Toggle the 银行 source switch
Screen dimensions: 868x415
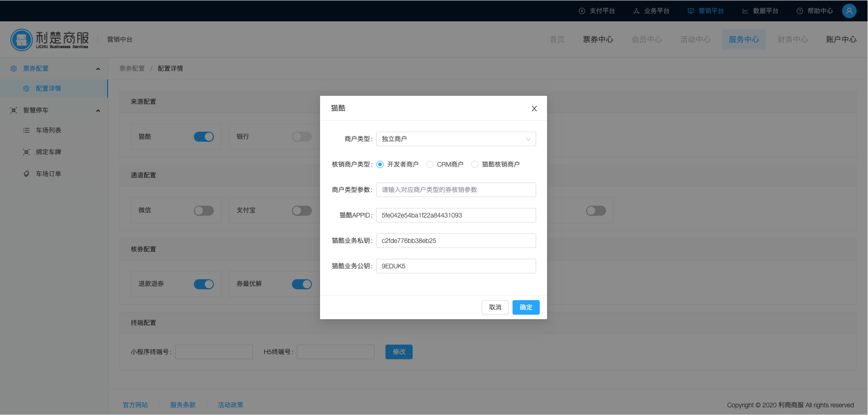(302, 137)
